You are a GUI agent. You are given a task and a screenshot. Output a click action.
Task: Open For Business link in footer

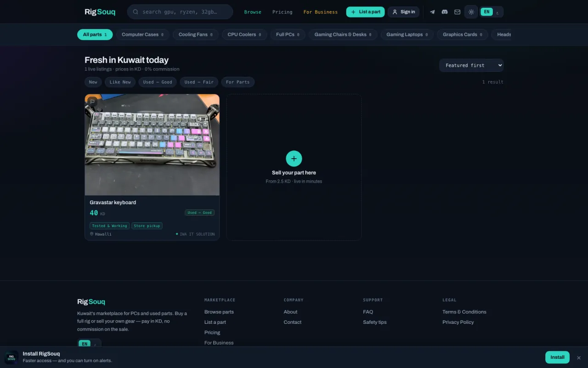point(219,343)
